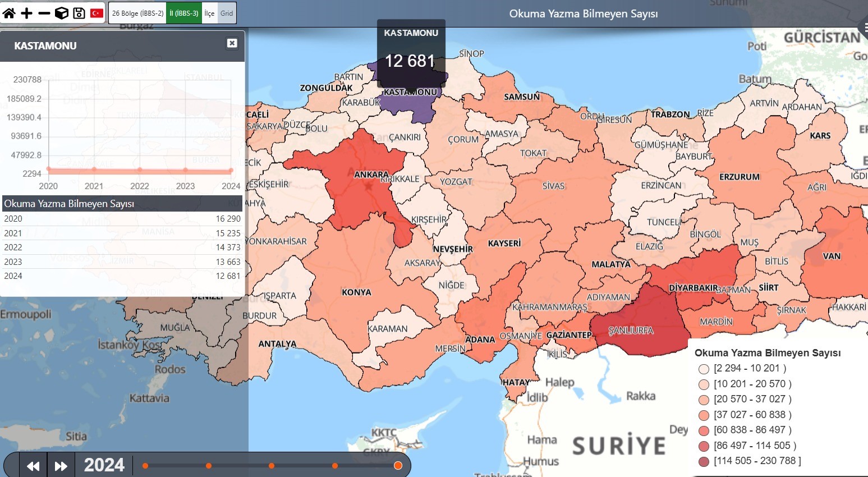Advance one year with fast-forward button
The width and height of the screenshot is (868, 477).
click(x=61, y=466)
